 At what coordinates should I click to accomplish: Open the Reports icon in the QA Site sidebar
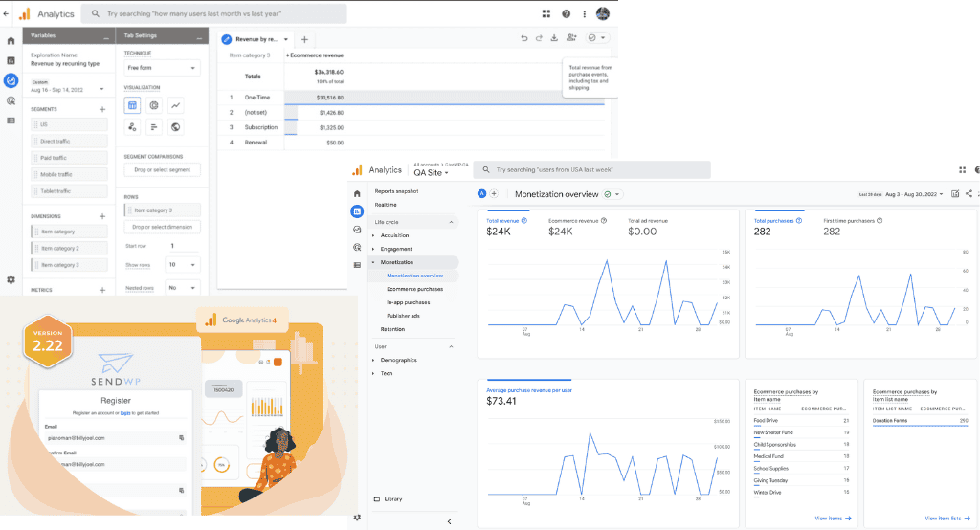point(357,211)
